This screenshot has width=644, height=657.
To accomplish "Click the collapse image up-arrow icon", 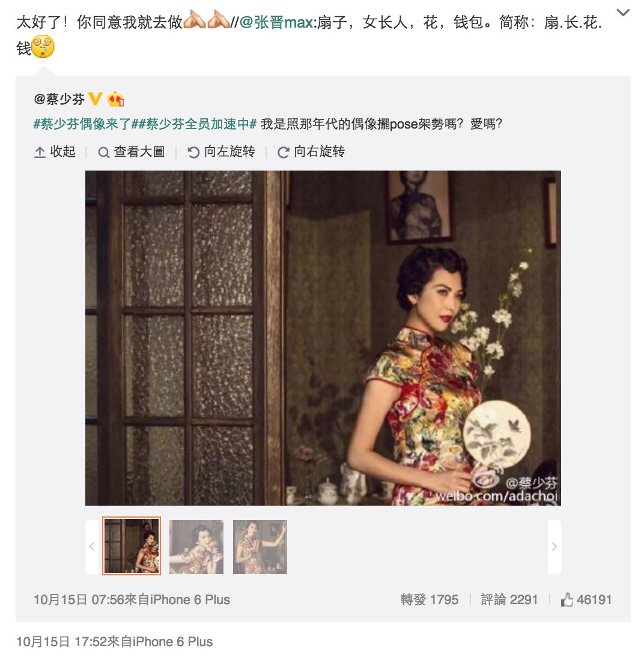I will pos(40,152).
